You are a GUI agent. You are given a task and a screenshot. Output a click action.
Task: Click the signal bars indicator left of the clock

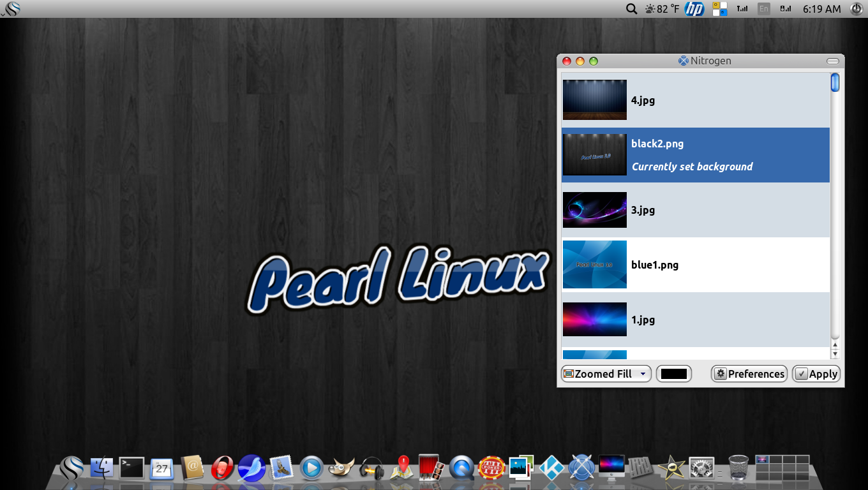[786, 9]
